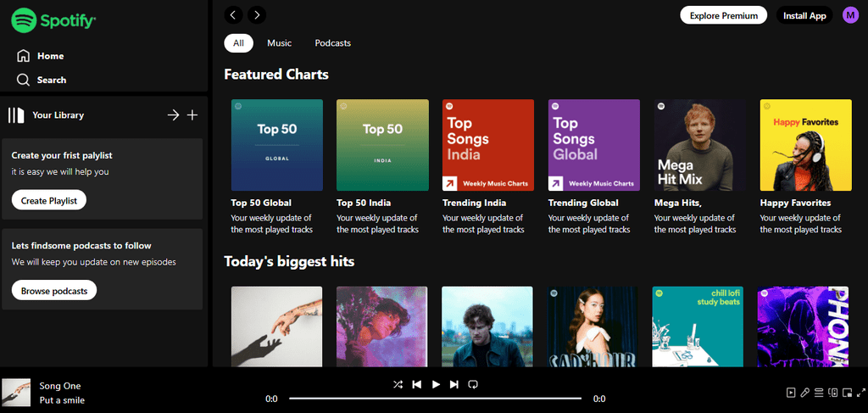Click "Lets findsome podcasts to follow" text
868x413 pixels.
[81, 246]
